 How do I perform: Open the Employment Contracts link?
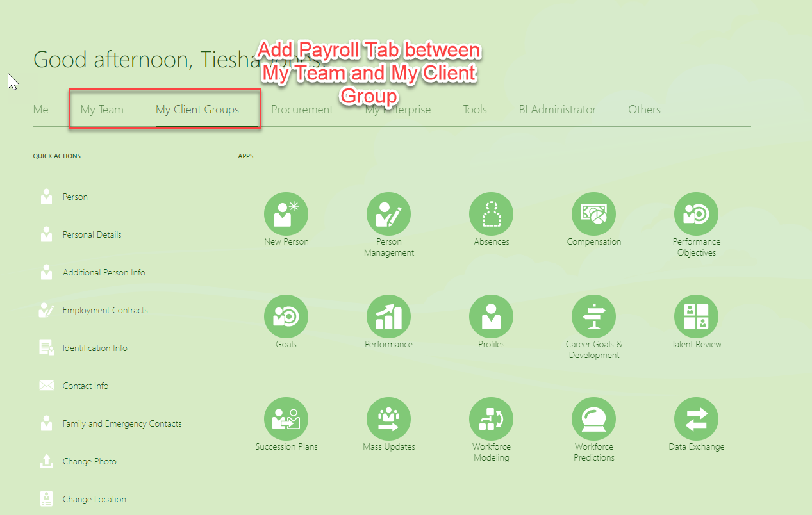click(105, 310)
